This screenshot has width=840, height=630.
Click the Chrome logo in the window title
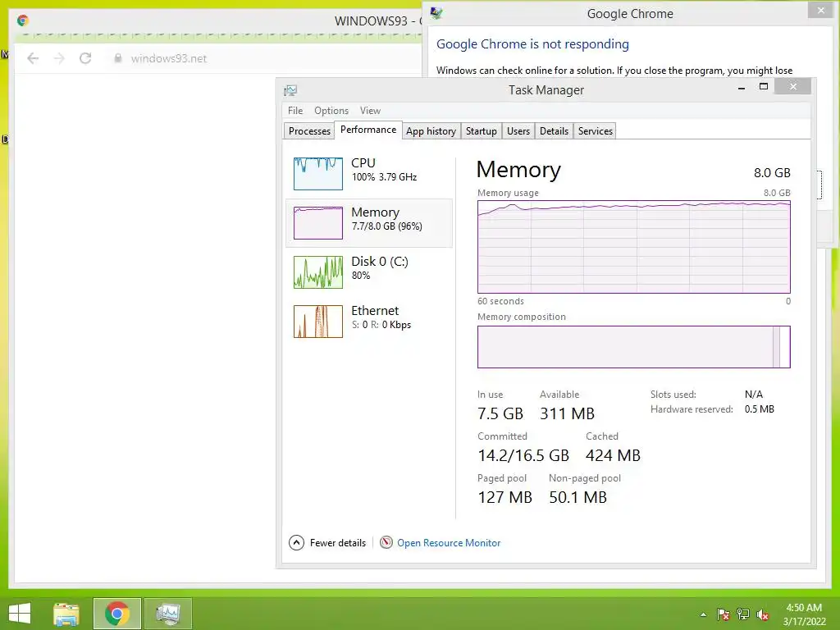[22, 21]
